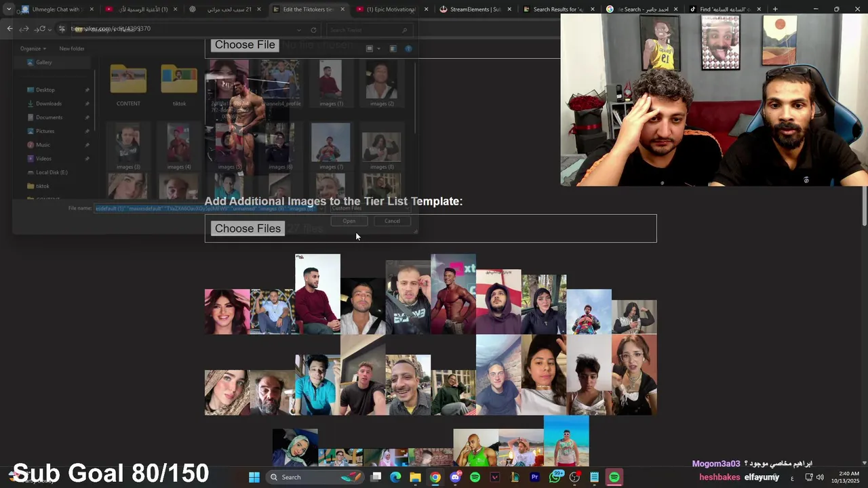This screenshot has width=868, height=488.
Task: Switch to the Uhmegle: Chat tab
Action: 56,9
